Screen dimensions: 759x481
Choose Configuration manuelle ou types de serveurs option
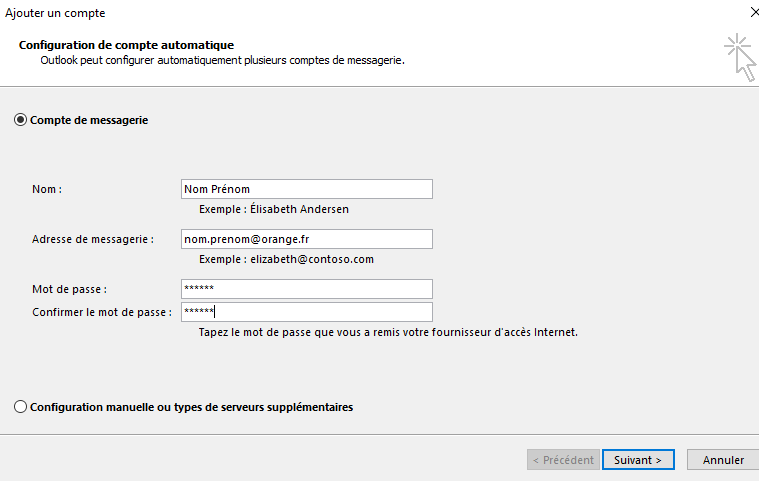pos(21,407)
